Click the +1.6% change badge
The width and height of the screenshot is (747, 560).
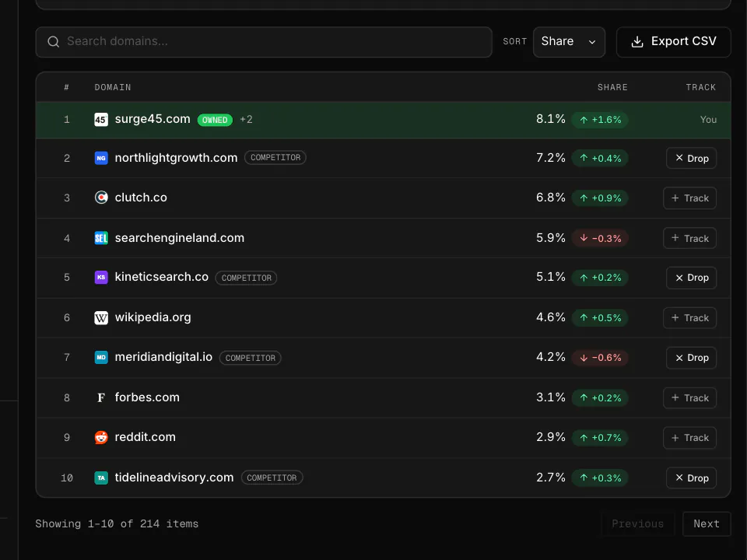coord(600,120)
